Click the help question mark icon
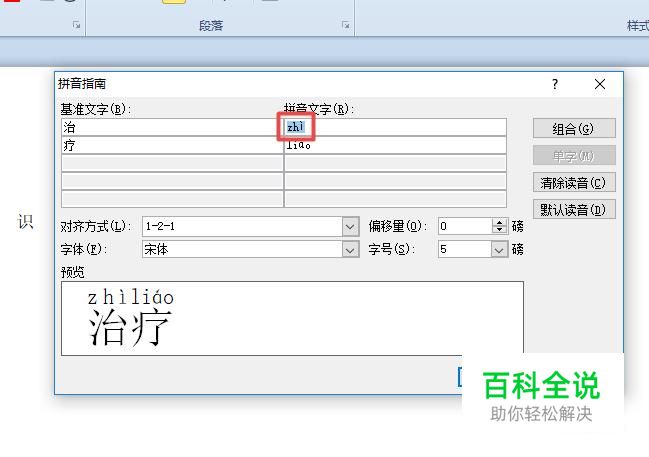Screen dimensions: 649x457 (555, 84)
